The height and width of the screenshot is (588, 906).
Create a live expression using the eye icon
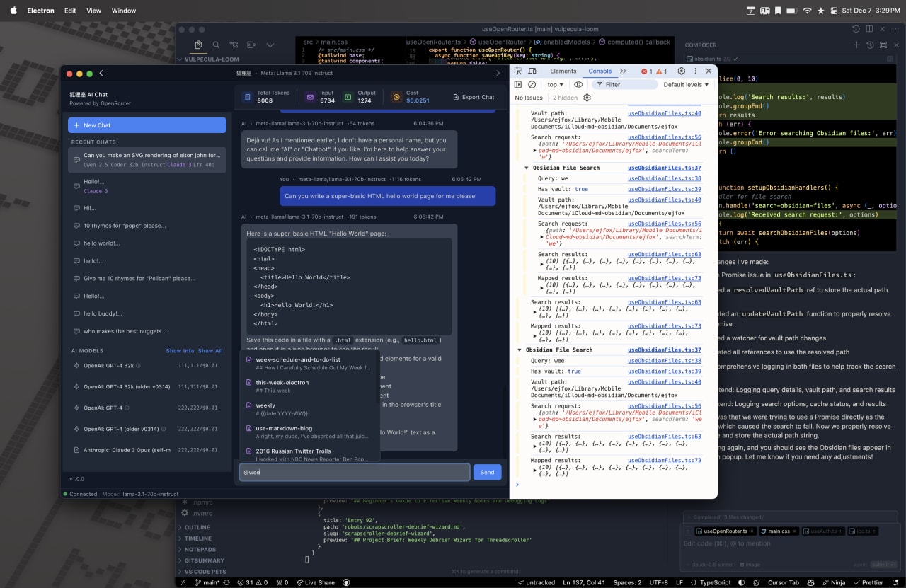pos(578,84)
